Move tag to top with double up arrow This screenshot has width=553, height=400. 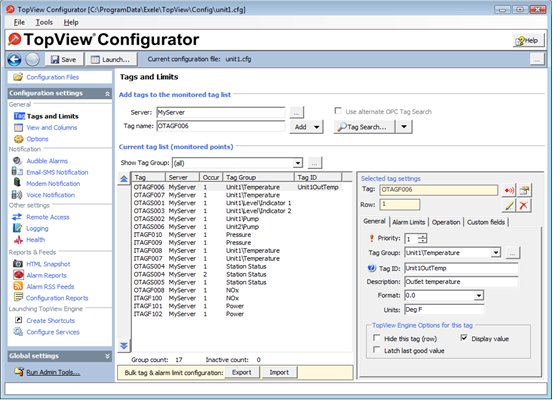(124, 179)
